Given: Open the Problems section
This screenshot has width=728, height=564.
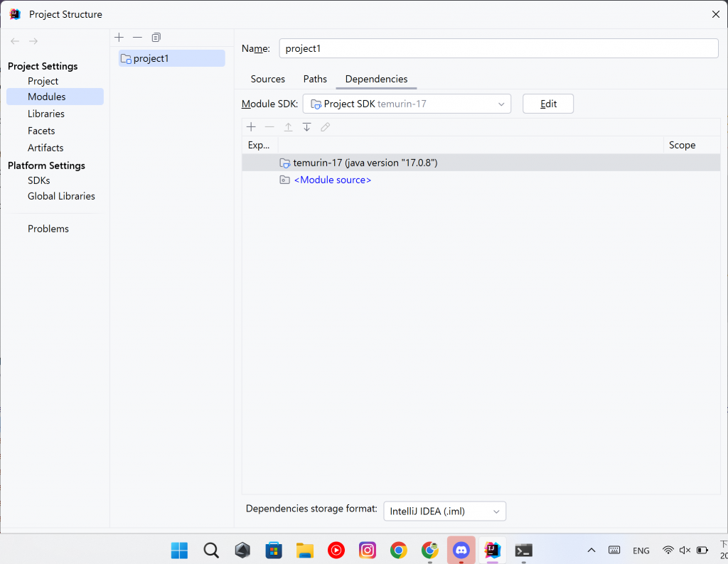Looking at the screenshot, I should point(48,229).
